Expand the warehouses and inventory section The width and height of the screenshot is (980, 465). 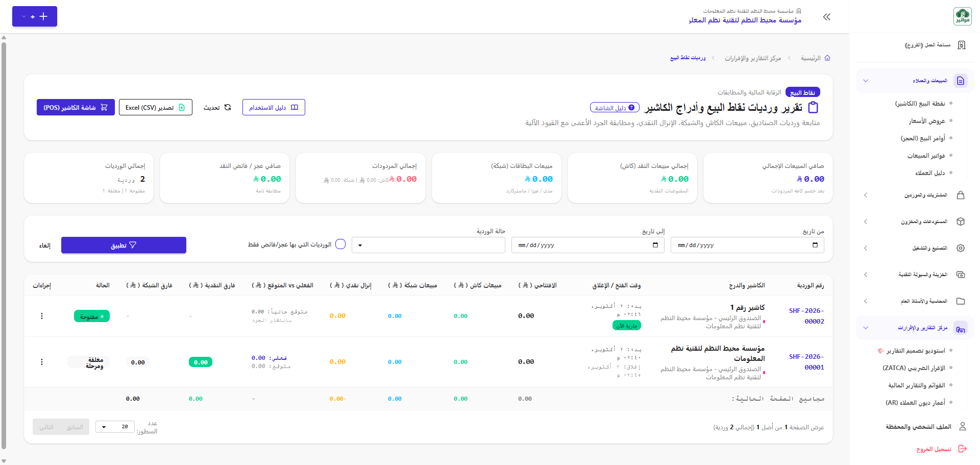click(866, 222)
